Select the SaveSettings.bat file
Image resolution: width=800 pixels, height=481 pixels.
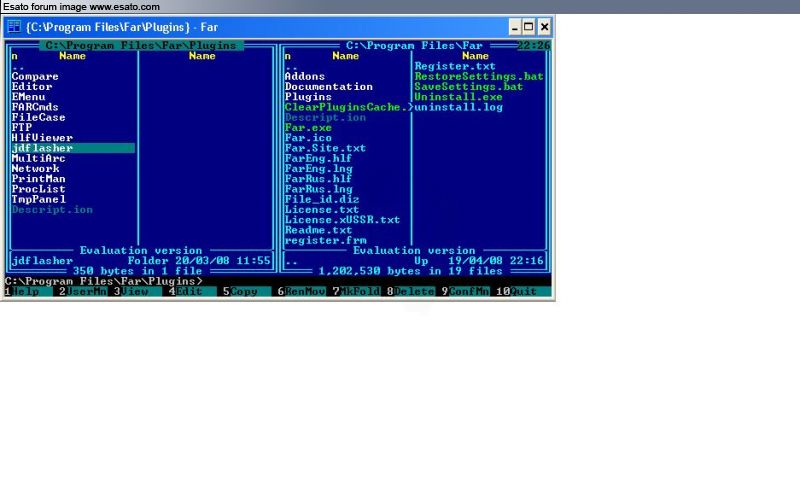[x=469, y=87]
